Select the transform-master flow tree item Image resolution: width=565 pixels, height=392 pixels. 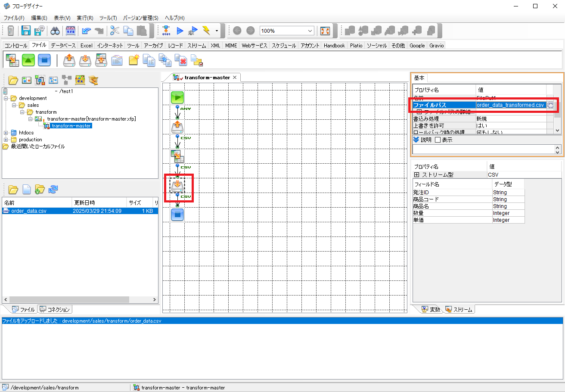click(x=71, y=126)
